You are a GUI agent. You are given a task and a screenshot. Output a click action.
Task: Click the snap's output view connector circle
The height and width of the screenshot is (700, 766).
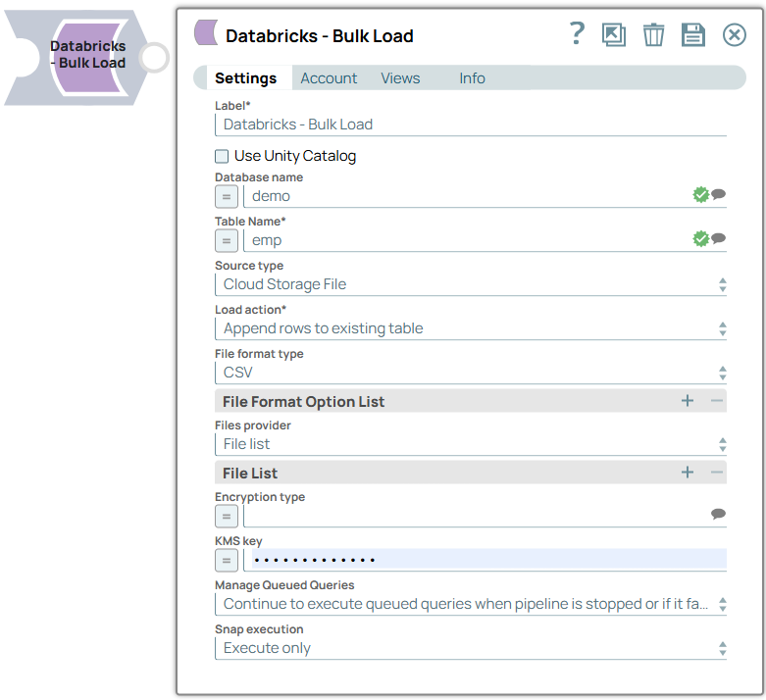pos(154,57)
